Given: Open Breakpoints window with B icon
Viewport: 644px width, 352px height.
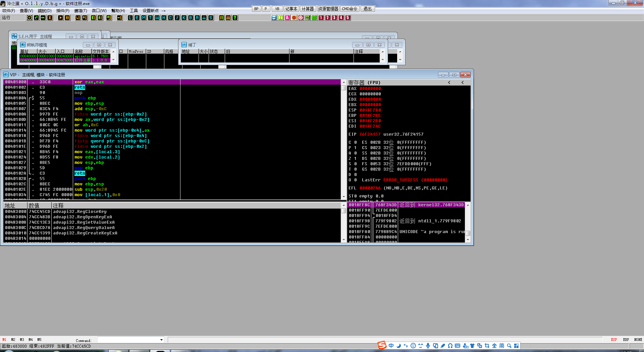Looking at the screenshot, I should 191,18.
